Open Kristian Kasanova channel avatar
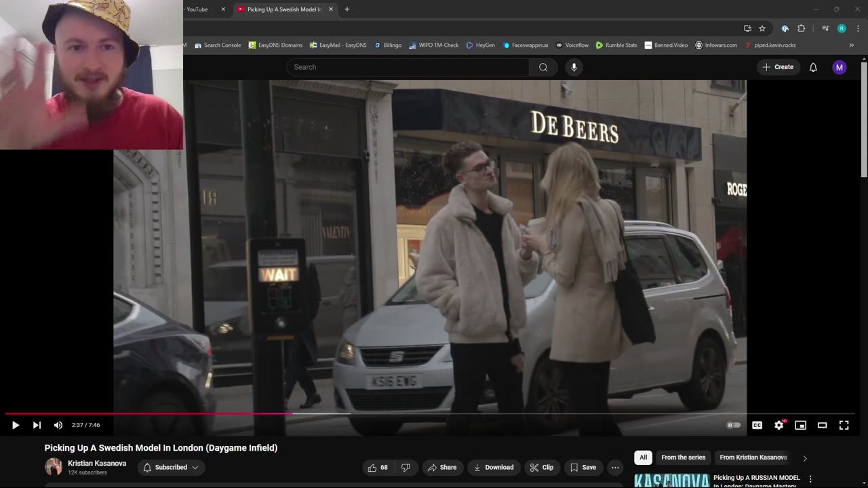 tap(54, 467)
